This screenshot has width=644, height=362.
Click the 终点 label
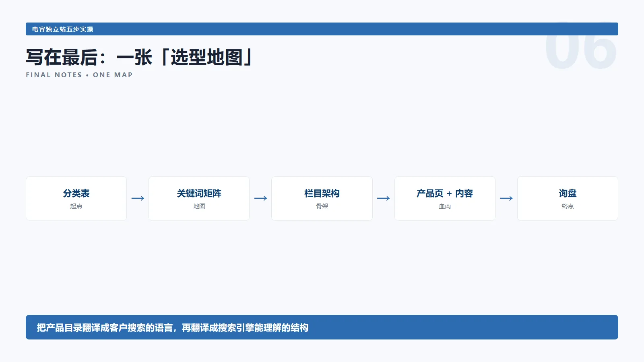[568, 206]
